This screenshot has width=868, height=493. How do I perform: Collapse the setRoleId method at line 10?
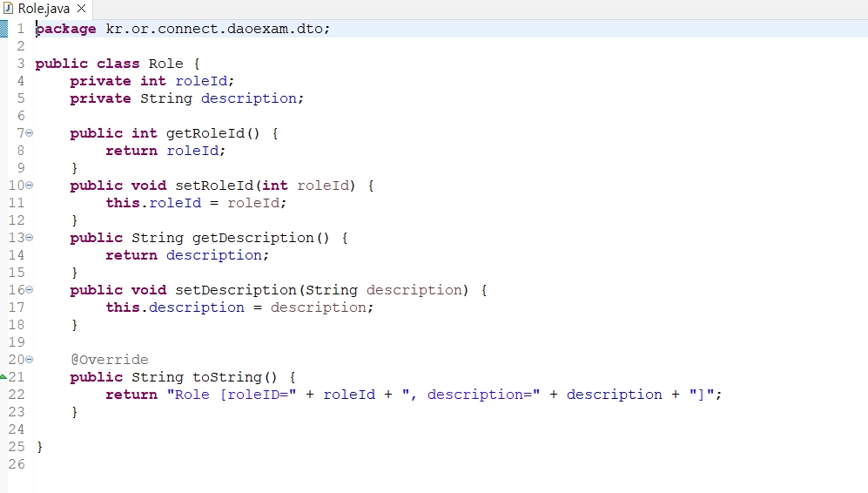[x=30, y=185]
